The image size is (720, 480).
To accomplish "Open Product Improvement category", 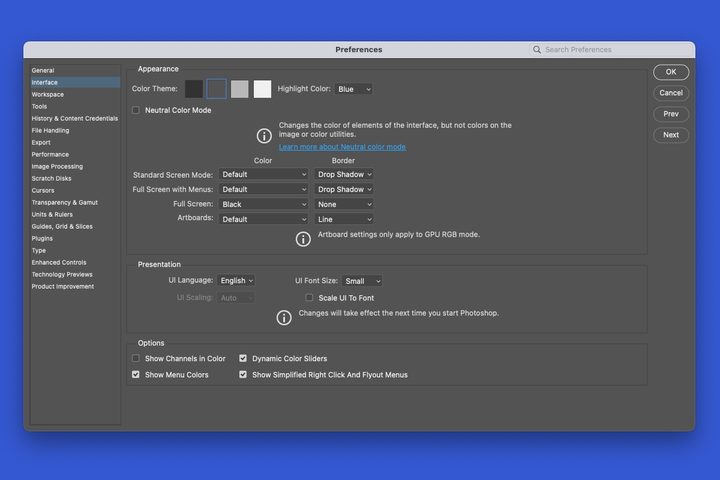I will point(75,286).
